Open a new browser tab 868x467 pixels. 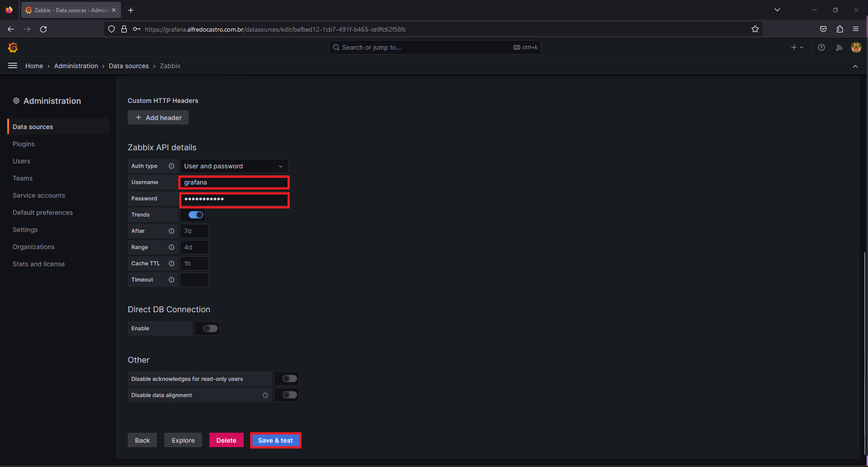click(131, 10)
